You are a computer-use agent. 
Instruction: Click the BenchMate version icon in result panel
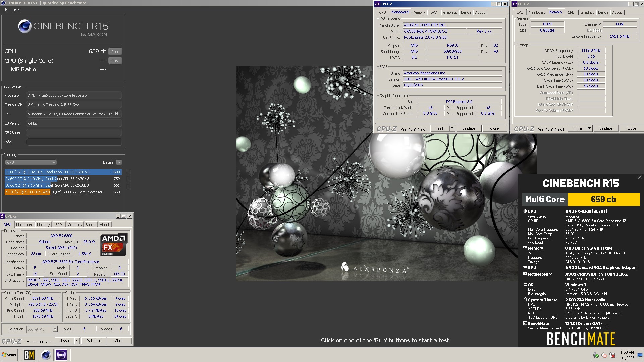525,323
